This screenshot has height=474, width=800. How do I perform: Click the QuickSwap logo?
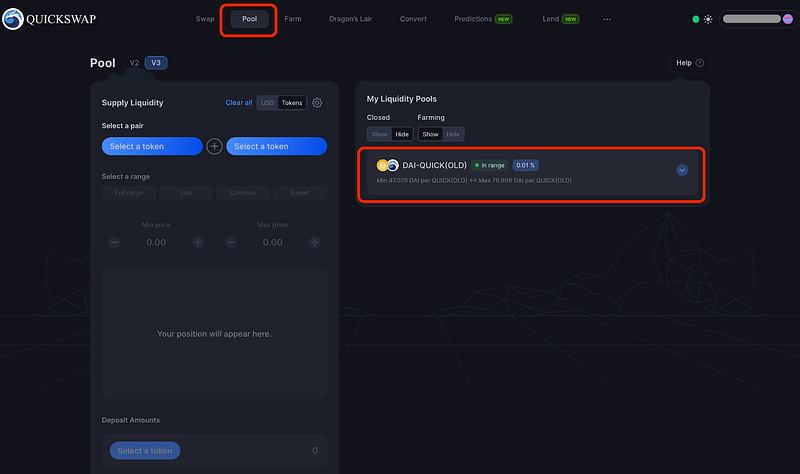[x=48, y=19]
